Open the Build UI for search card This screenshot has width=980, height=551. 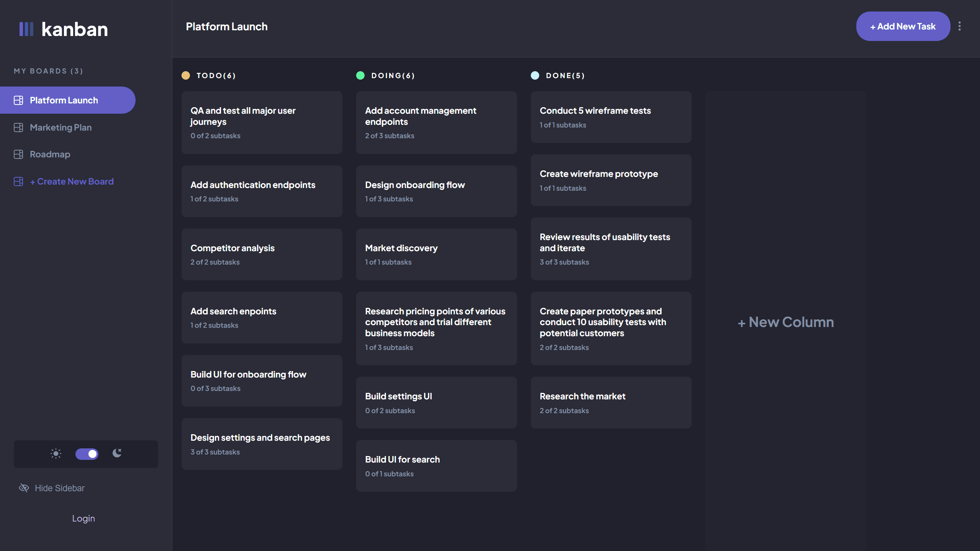click(x=437, y=466)
